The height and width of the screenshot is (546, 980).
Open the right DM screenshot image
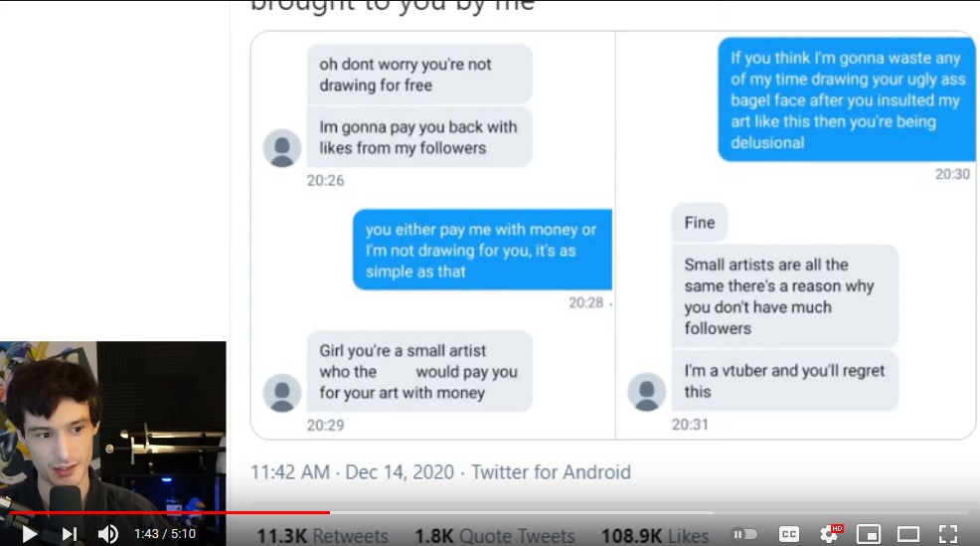point(795,235)
